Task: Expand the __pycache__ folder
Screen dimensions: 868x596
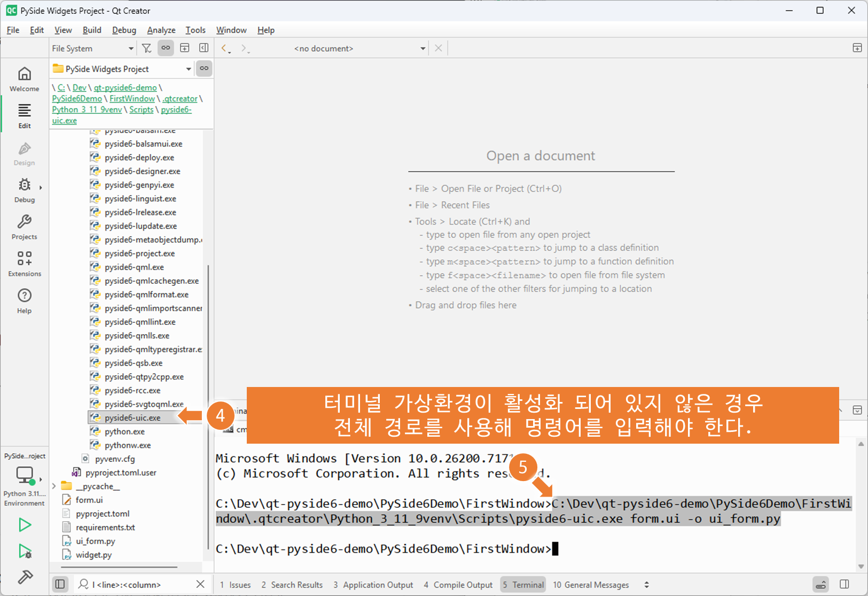Action: [54, 486]
